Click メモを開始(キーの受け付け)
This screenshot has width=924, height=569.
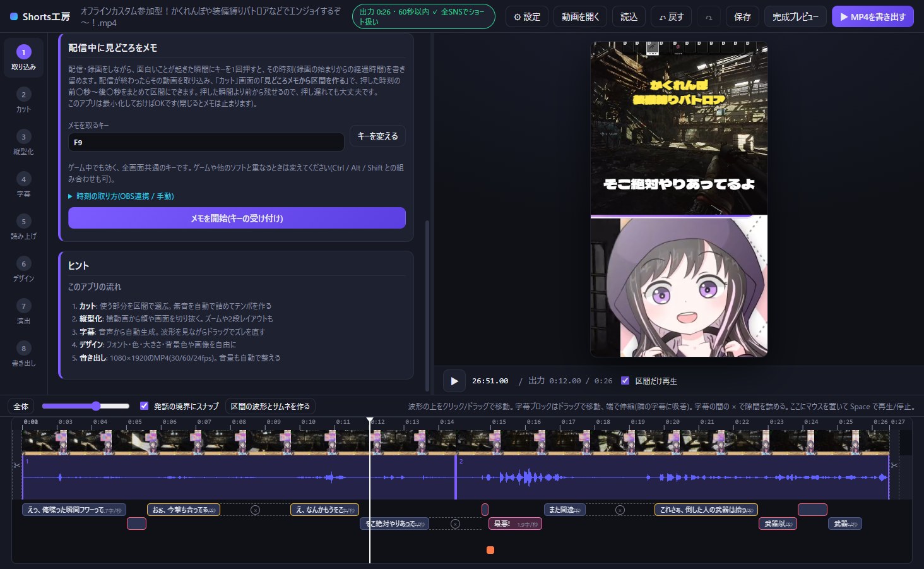237,218
